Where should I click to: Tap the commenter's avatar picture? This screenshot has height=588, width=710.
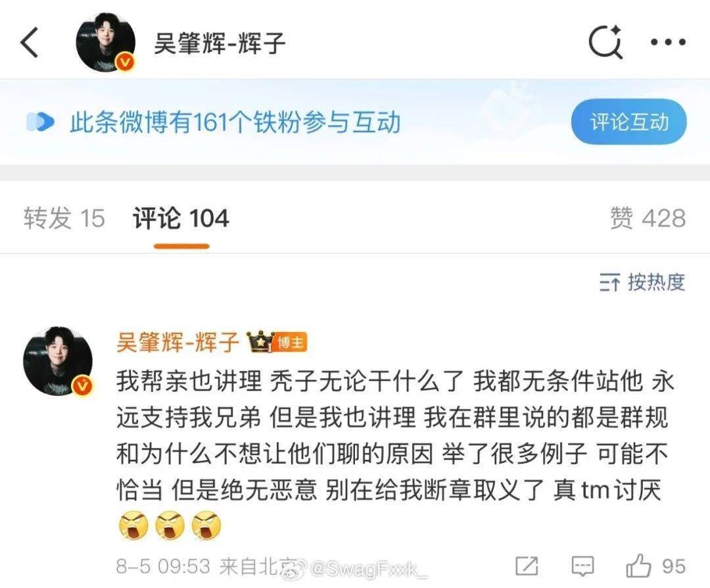coord(58,361)
